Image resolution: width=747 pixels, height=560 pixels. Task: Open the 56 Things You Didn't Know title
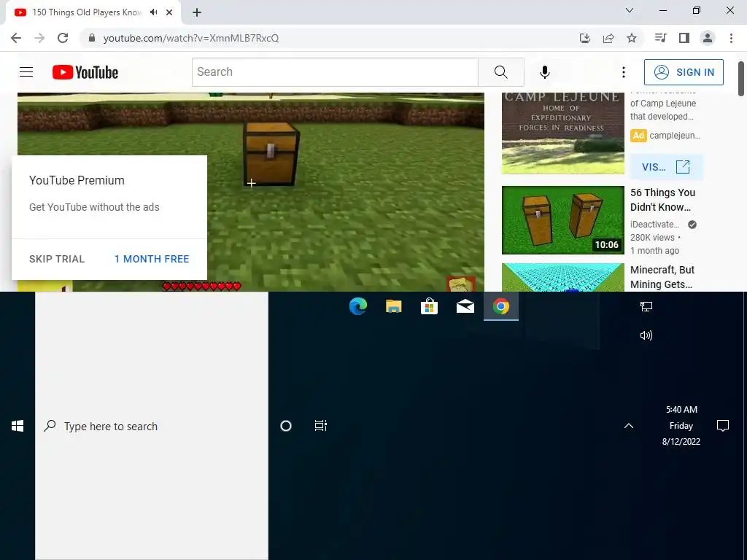(662, 200)
